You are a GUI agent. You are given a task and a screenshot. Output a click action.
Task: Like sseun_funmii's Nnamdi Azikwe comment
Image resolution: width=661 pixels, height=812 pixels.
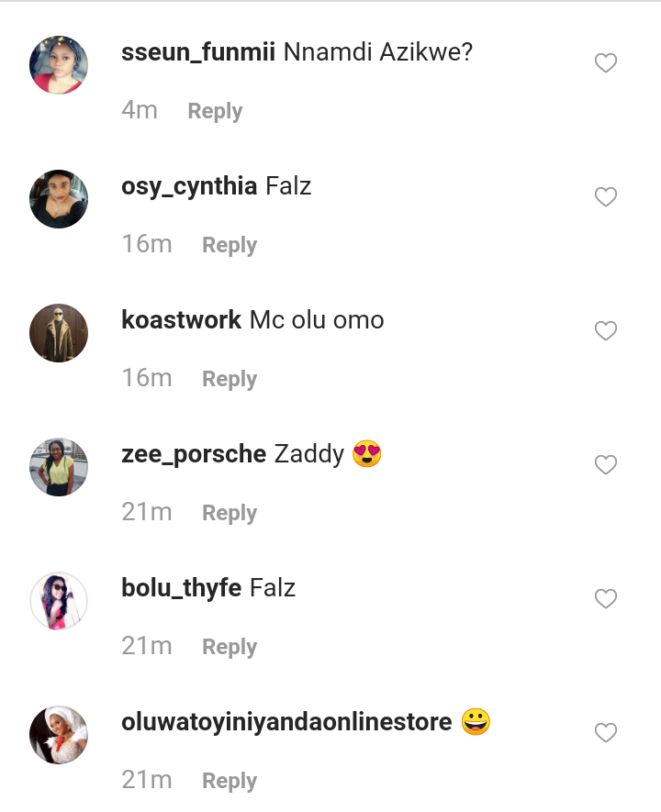605,63
